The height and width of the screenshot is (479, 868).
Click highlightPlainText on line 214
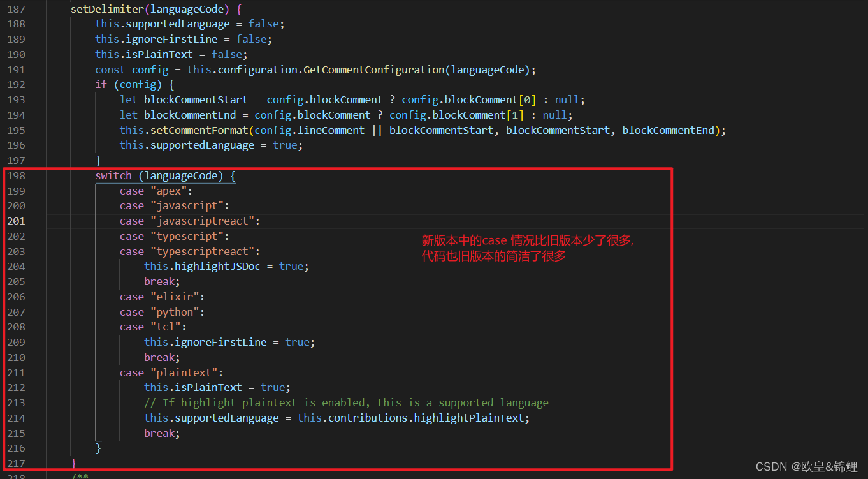point(469,418)
